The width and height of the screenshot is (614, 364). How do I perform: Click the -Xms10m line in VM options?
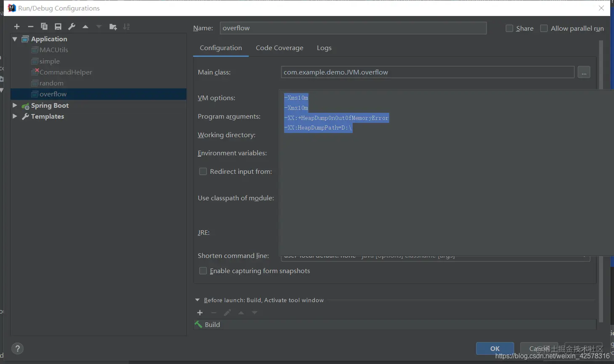296,98
